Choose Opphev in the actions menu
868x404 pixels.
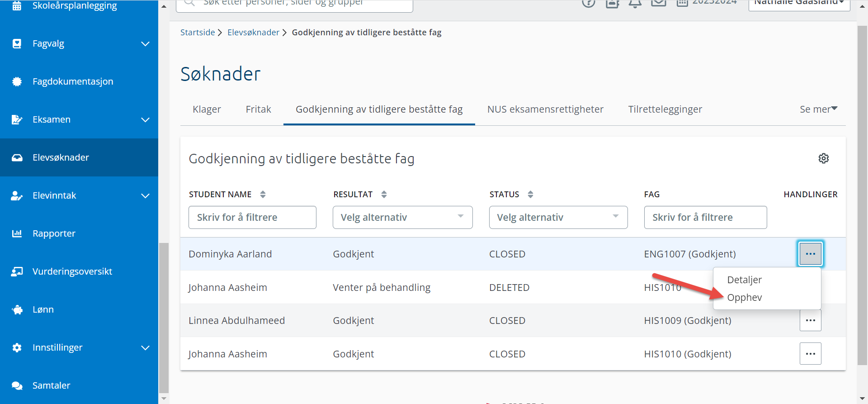click(x=744, y=297)
